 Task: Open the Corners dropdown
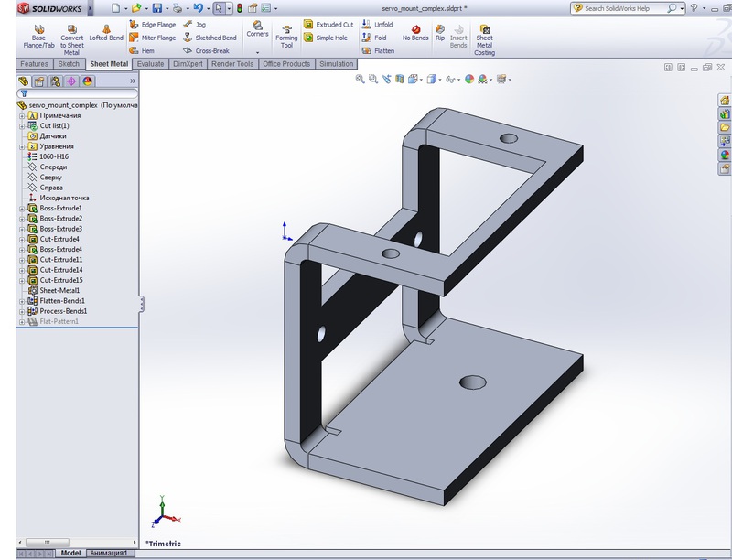(x=257, y=52)
